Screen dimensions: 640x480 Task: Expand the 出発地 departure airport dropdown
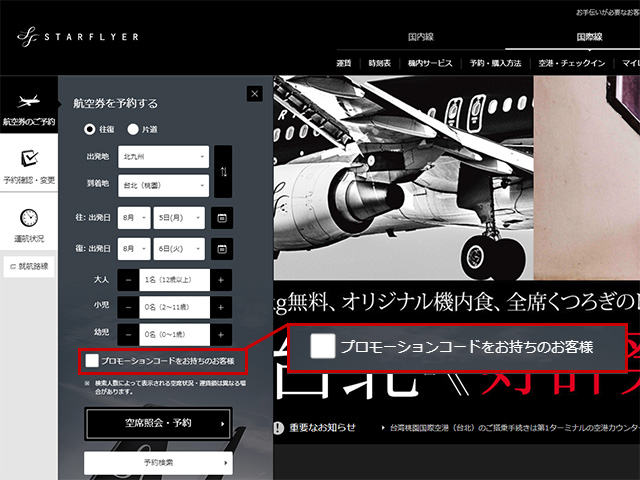point(163,158)
